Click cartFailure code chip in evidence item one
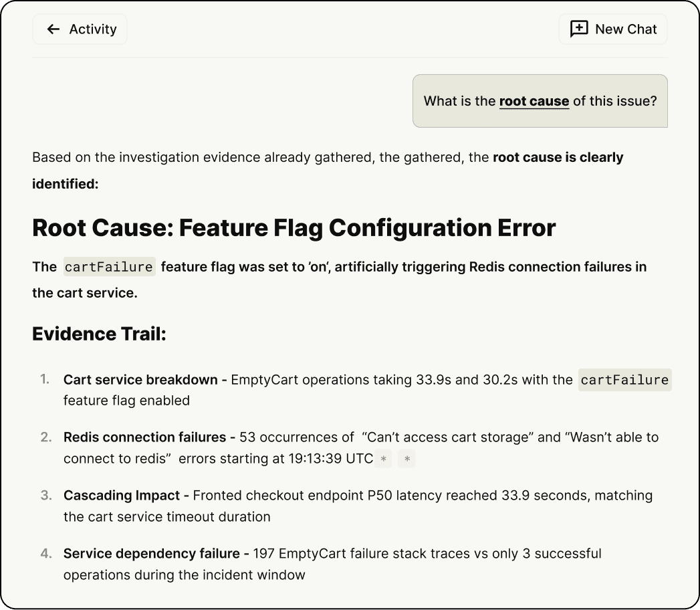700x610 pixels. [624, 380]
